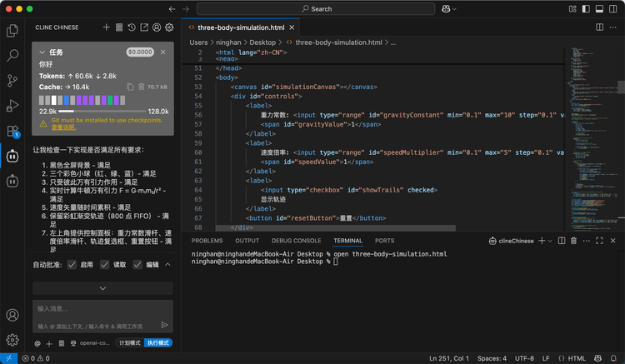Open terminal panel more actions ellipsis

click(x=587, y=241)
